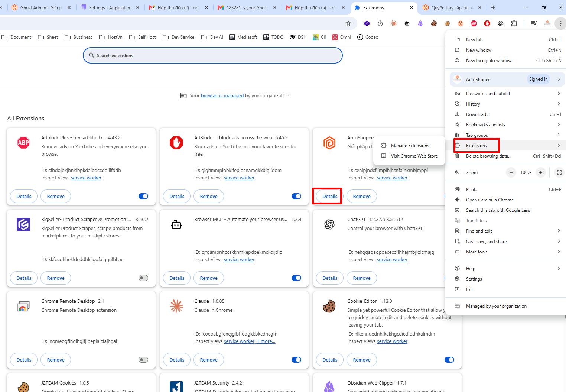Select Manage Extensions in submenu

click(409, 146)
